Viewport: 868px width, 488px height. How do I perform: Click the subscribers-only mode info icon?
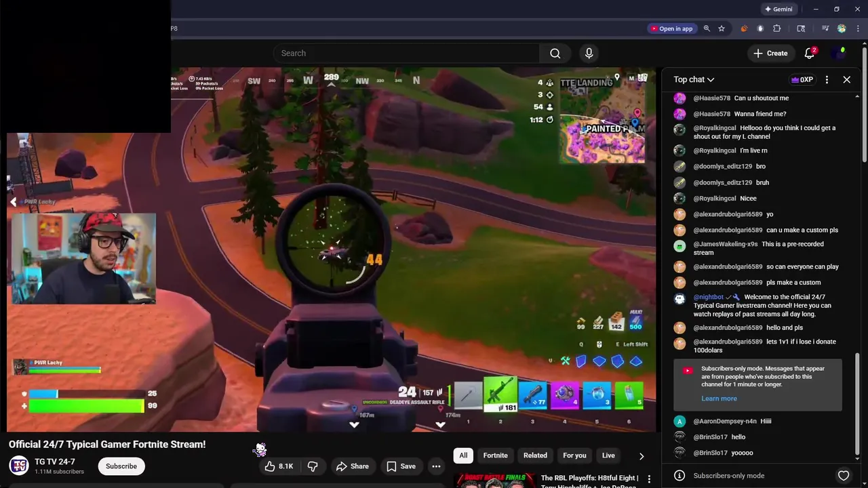(679, 476)
